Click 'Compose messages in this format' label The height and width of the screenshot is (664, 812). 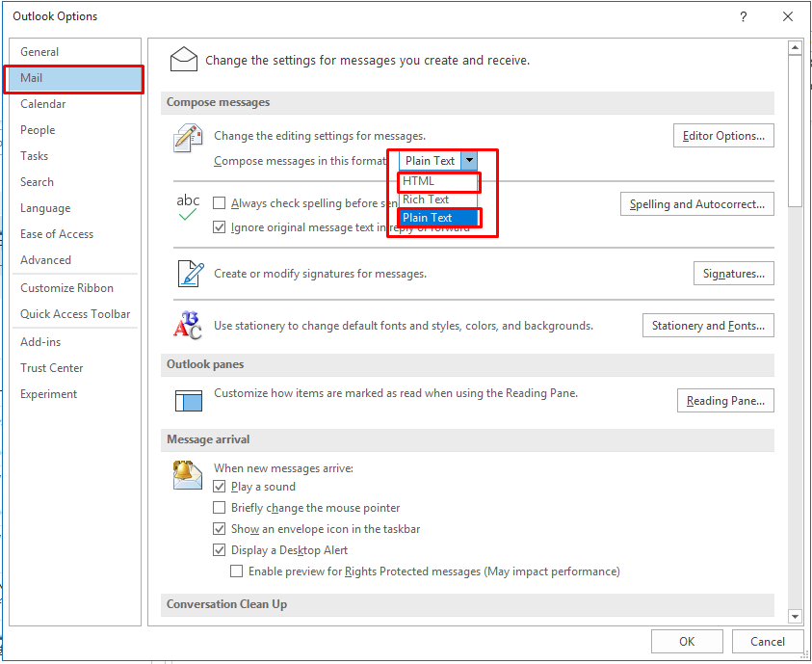tap(301, 161)
